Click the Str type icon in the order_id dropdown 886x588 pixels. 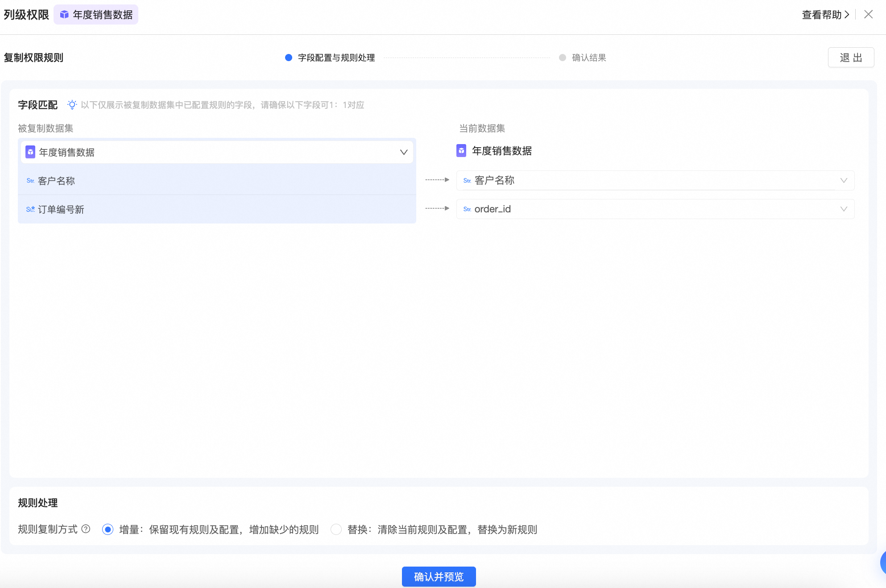pyautogui.click(x=467, y=209)
